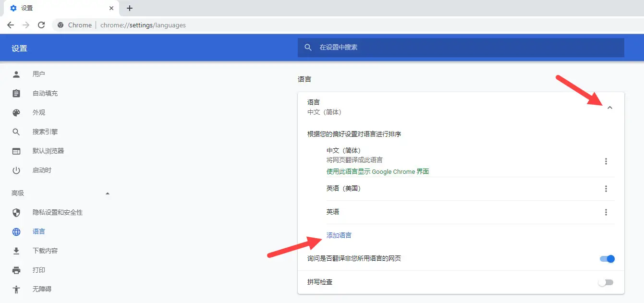
Task: Click the 隐私设置和安全性 shield icon
Action: (x=16, y=212)
